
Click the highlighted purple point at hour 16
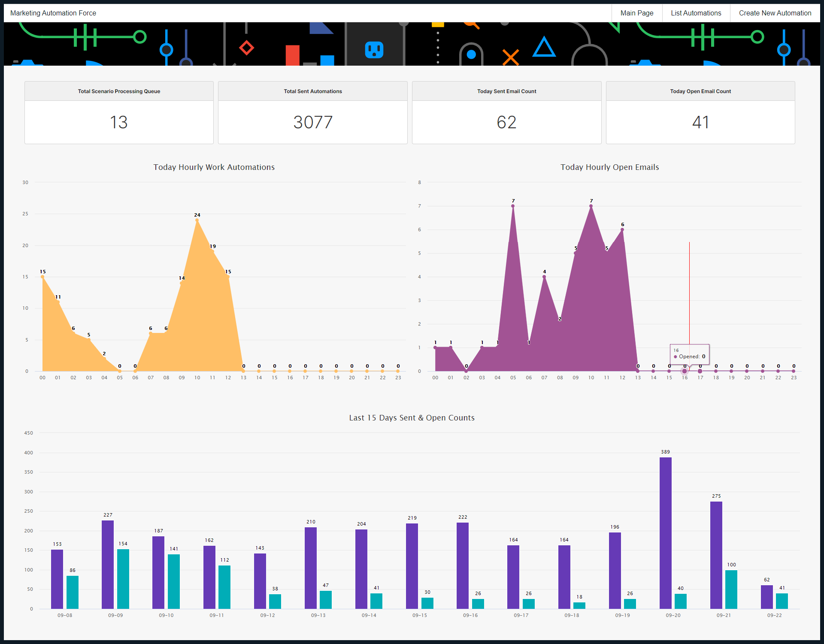point(685,371)
